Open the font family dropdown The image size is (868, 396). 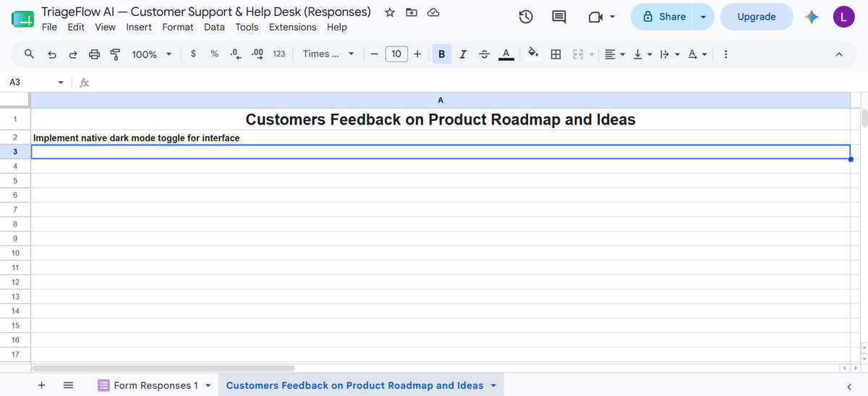click(328, 54)
